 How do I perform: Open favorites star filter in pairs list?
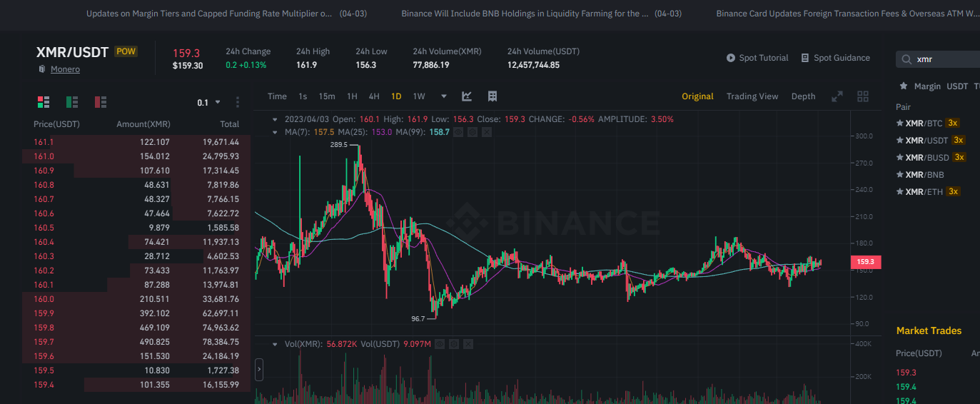click(x=904, y=86)
